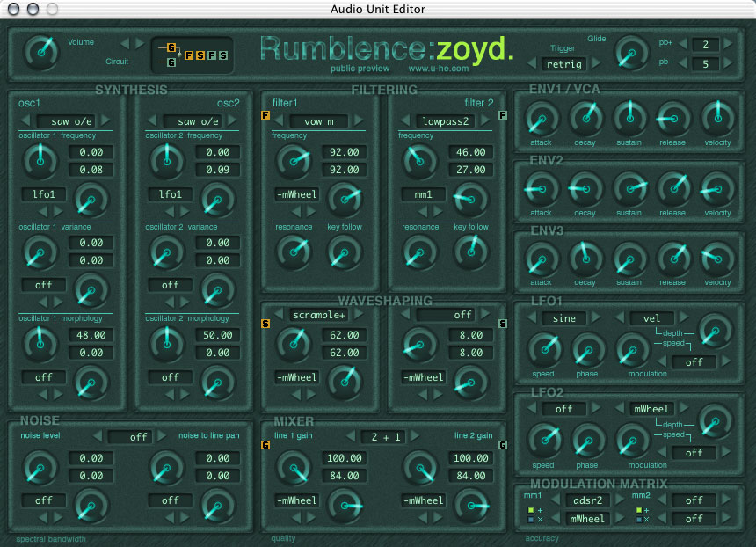This screenshot has width=756, height=547.
Task: Select next osc2 waveform with right arrow
Action: [232, 120]
